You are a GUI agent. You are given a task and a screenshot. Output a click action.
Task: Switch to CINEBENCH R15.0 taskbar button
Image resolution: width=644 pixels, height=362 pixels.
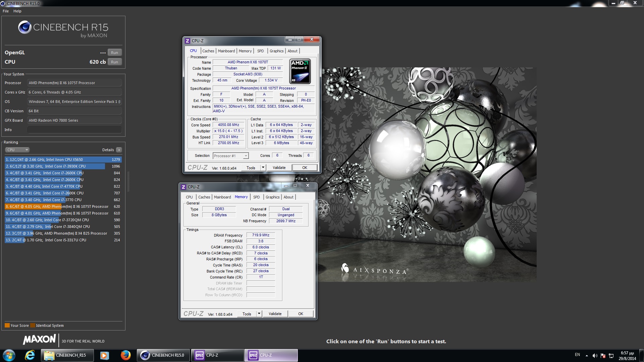tap(163, 355)
